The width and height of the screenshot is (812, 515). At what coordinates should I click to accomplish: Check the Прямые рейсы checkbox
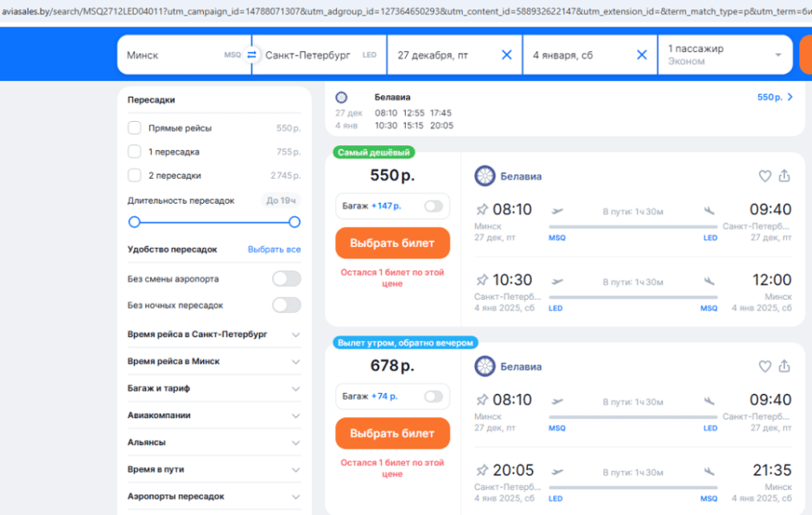[135, 128]
